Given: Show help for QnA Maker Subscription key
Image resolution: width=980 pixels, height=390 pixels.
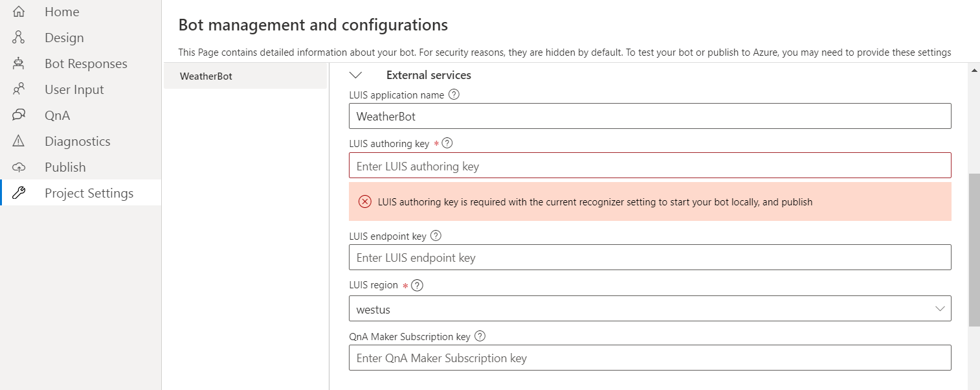Looking at the screenshot, I should (x=480, y=336).
